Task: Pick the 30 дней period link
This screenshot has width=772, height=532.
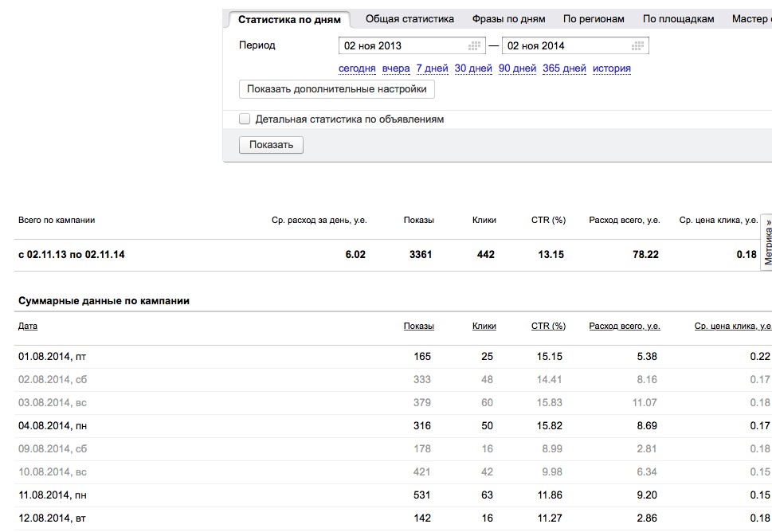Action: [x=473, y=68]
